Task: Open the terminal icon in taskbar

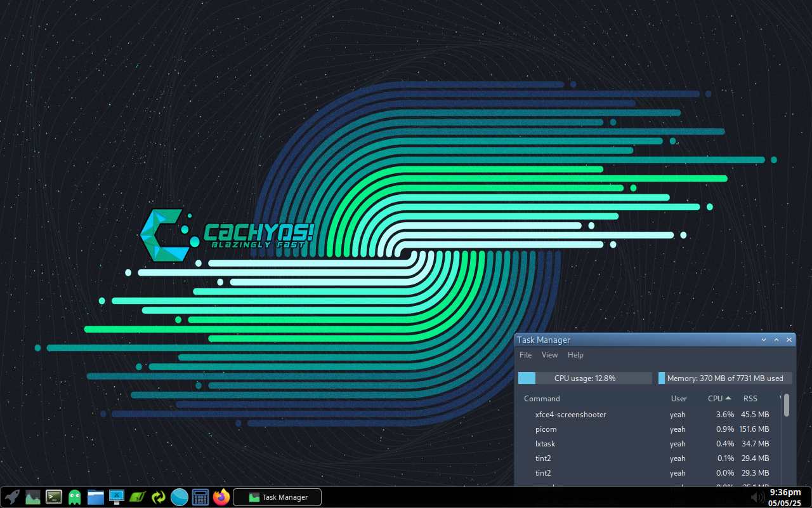Action: click(x=54, y=497)
